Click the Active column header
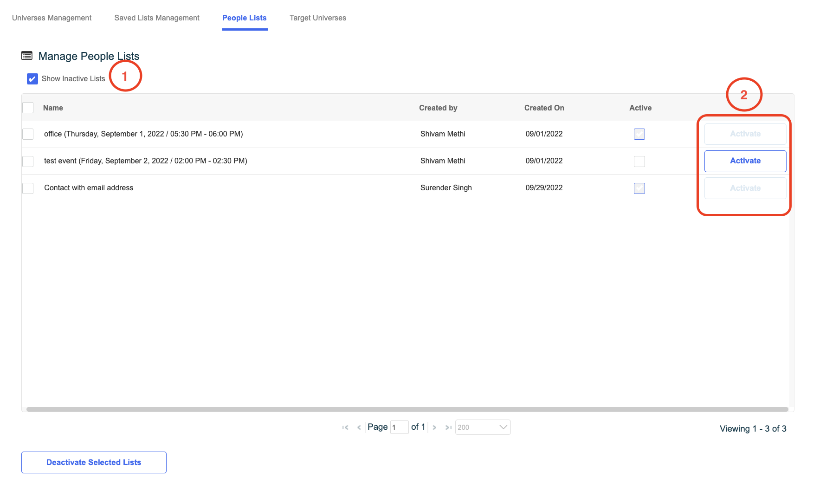This screenshot has height=504, width=826. tap(640, 108)
